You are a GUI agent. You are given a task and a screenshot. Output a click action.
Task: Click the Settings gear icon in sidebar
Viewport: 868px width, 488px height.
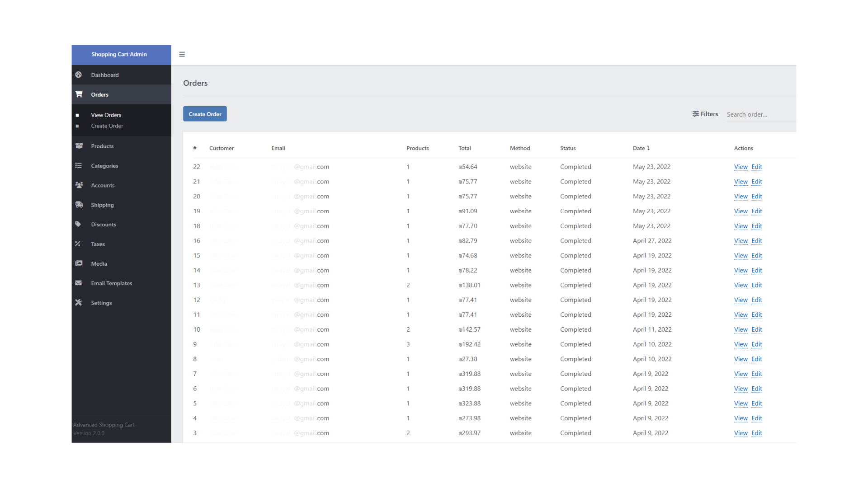[x=78, y=302]
